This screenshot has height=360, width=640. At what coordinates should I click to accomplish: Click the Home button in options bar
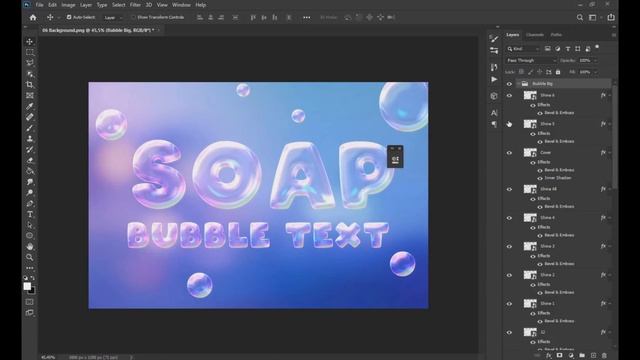pos(33,18)
